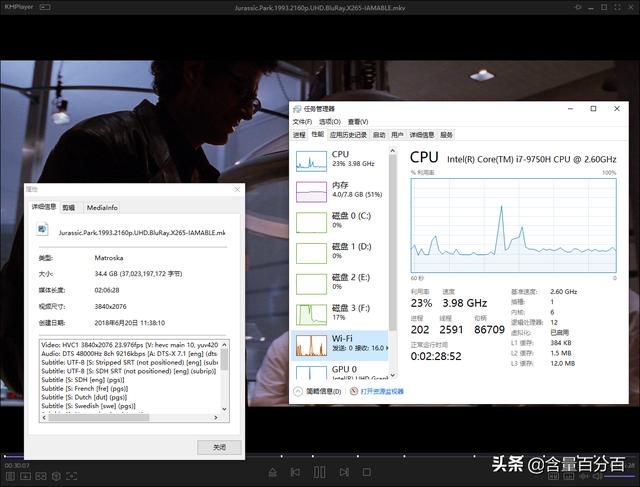
Task: Click the CPU utilization graph in Task Manager
Action: tap(513, 225)
